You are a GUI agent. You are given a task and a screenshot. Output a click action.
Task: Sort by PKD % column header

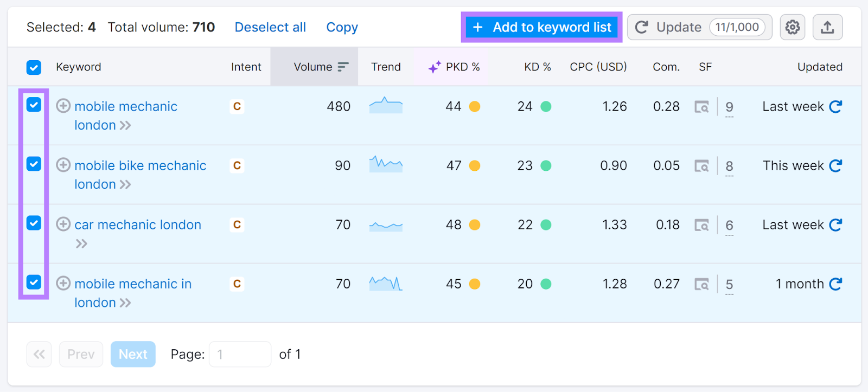[x=462, y=67]
